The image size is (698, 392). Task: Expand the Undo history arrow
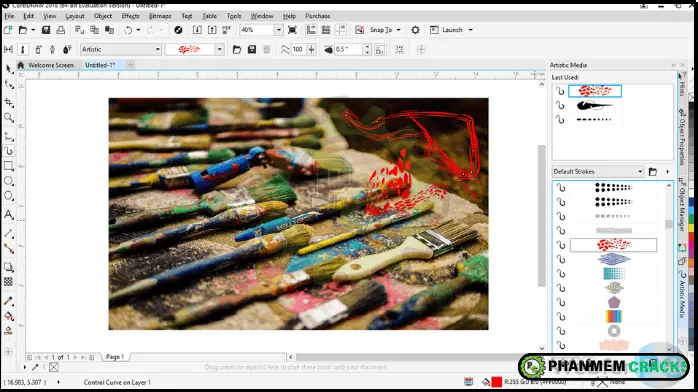[x=138, y=30]
